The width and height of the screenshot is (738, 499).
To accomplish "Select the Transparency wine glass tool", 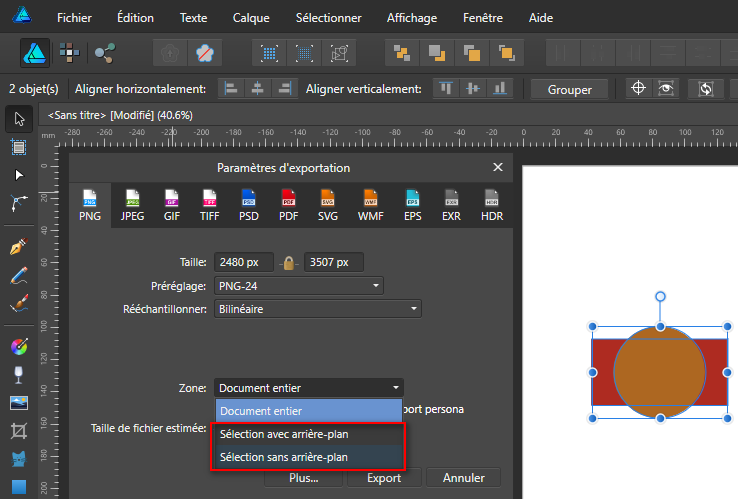I will click(19, 375).
